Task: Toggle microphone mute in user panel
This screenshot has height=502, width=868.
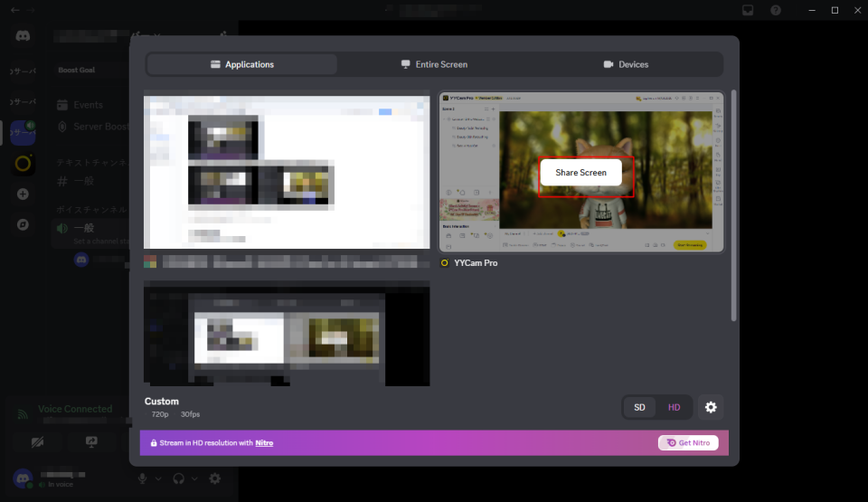Action: click(x=143, y=478)
